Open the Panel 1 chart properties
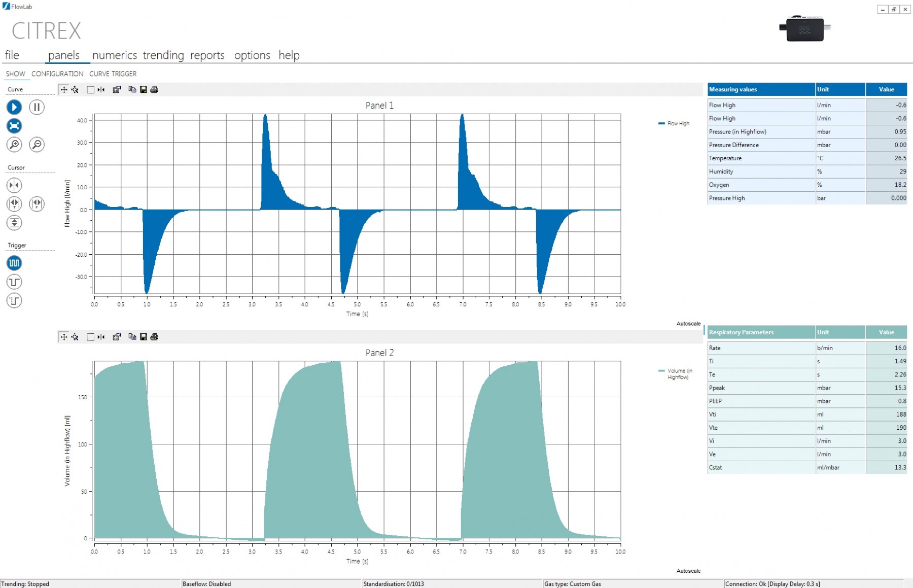This screenshot has width=913, height=588. pos(117,89)
